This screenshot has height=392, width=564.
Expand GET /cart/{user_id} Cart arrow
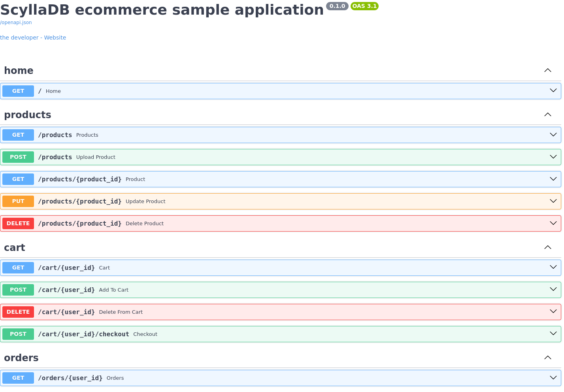click(x=553, y=267)
